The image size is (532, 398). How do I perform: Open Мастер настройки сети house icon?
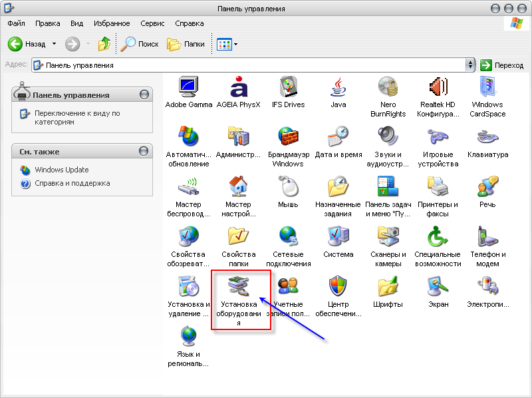click(x=239, y=196)
